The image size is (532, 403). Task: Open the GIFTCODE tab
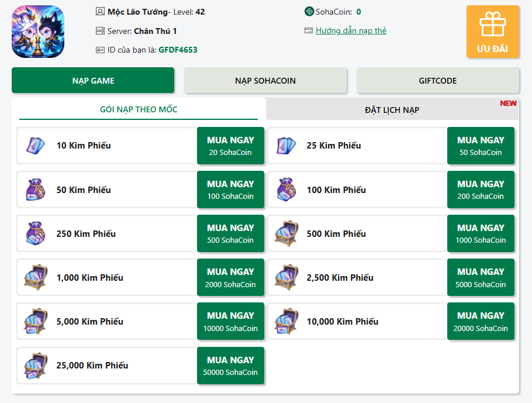tap(437, 81)
